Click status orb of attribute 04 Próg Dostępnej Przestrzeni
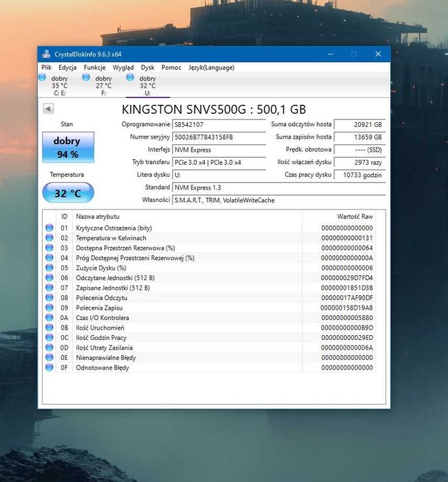The image size is (448, 482). tap(49, 258)
